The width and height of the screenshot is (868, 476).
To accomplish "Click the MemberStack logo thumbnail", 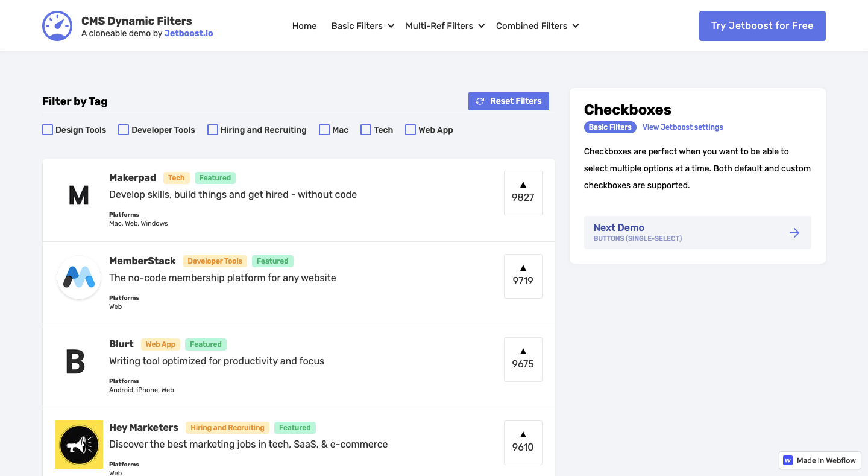I will tap(78, 276).
